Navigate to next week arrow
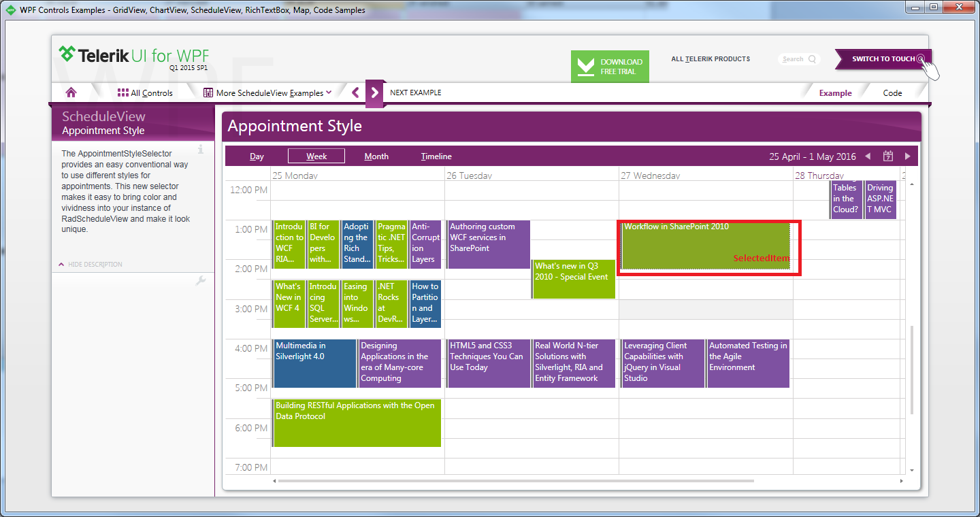Screen dimensions: 980x517 [x=907, y=156]
